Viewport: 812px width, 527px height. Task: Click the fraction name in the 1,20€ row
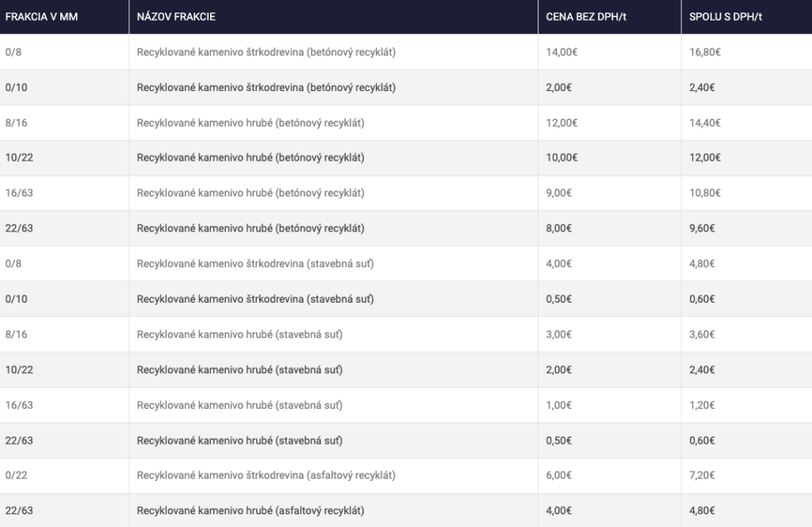(334, 405)
